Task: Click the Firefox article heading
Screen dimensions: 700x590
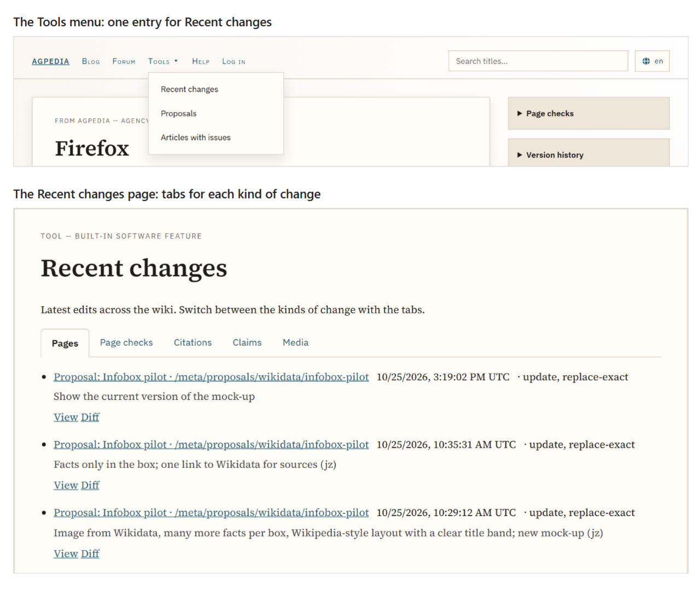Action: coord(92,148)
